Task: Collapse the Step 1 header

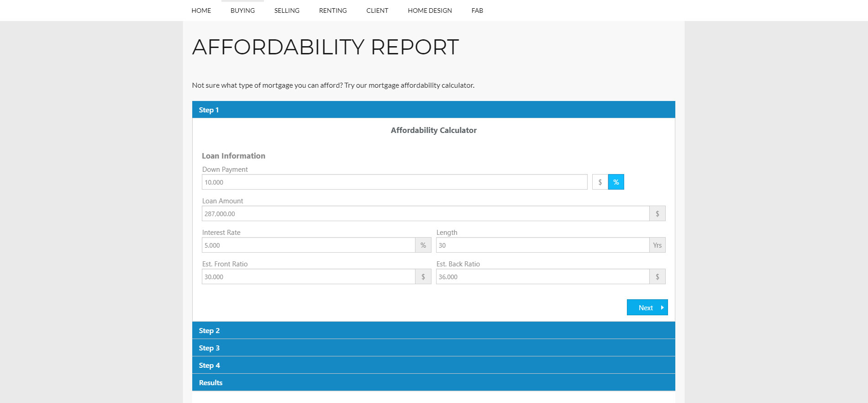Action: coord(434,110)
